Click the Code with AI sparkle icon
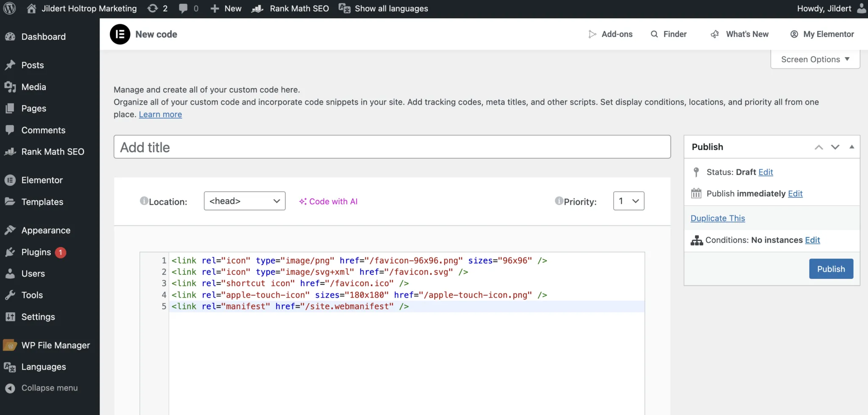This screenshot has width=868, height=415. point(303,201)
